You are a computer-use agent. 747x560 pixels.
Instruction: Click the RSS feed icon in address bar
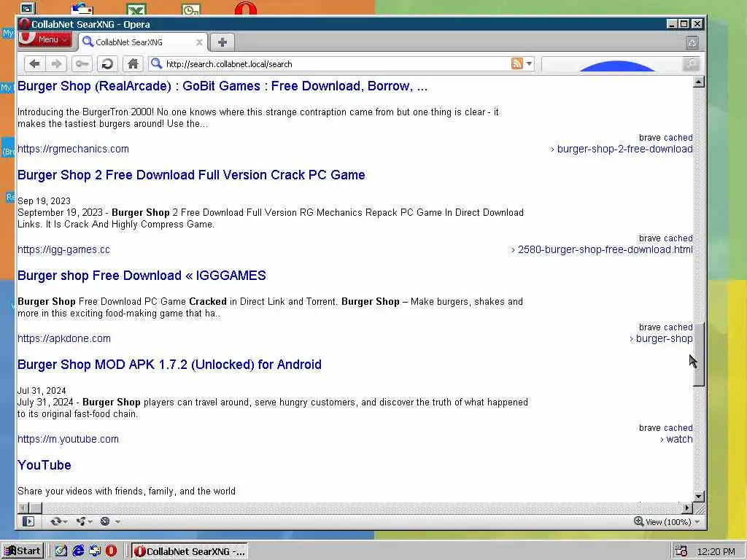[517, 63]
